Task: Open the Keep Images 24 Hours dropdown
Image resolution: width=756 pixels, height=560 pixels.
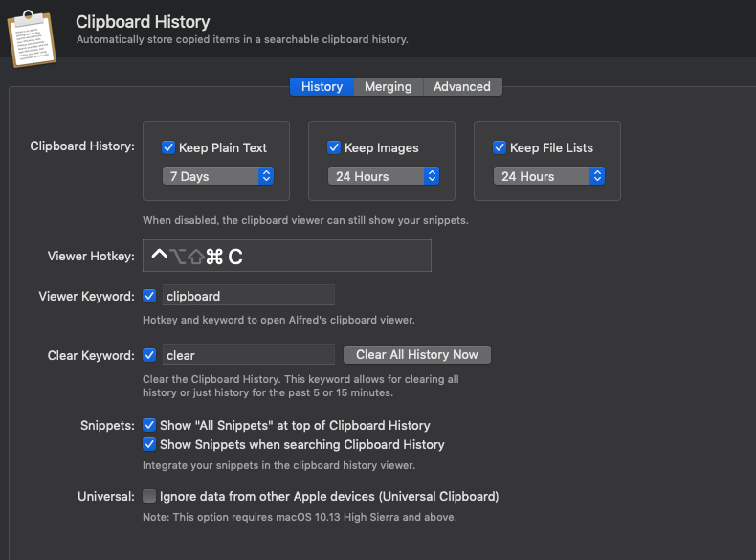Action: 384,176
